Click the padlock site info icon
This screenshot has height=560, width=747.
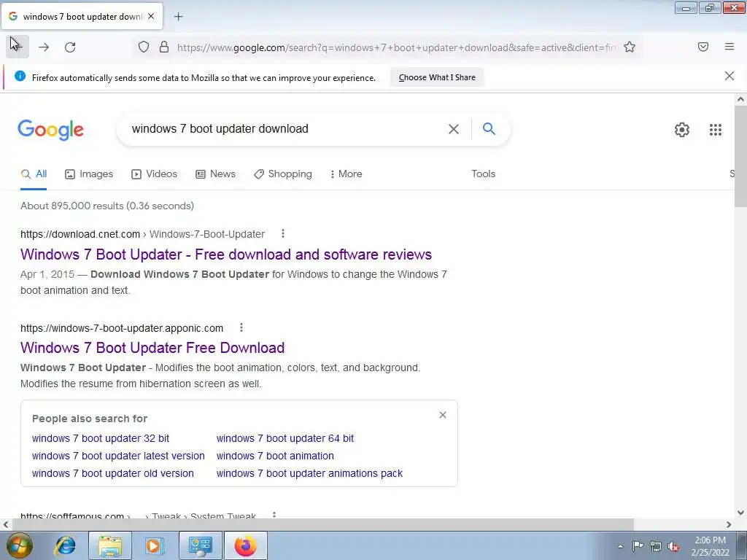[x=164, y=47]
